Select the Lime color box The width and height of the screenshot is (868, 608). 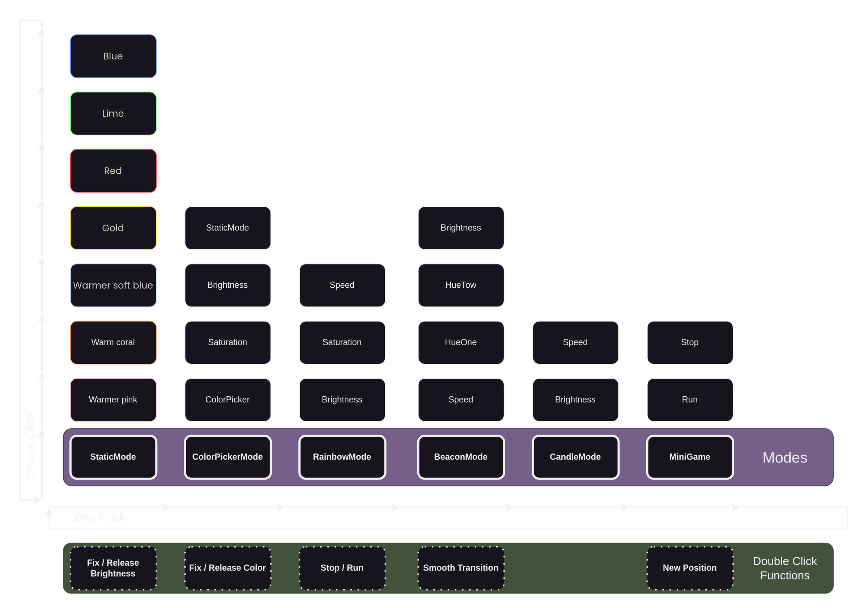[113, 114]
